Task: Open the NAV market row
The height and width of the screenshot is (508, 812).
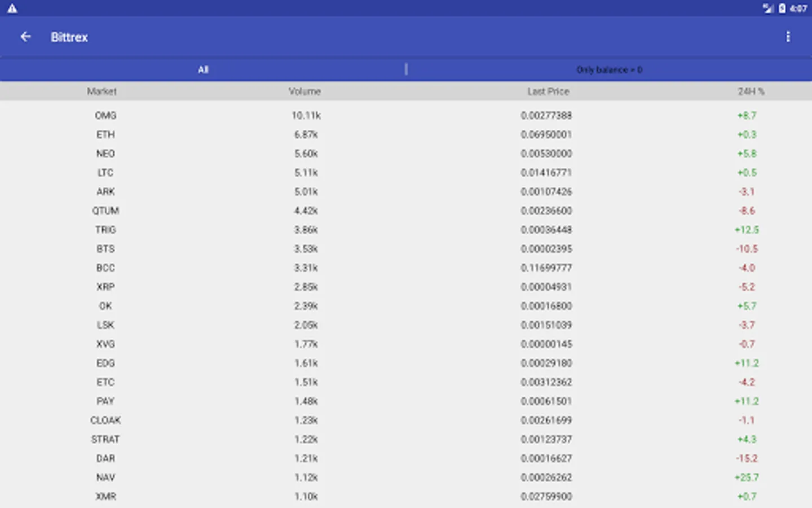Action: click(406, 478)
